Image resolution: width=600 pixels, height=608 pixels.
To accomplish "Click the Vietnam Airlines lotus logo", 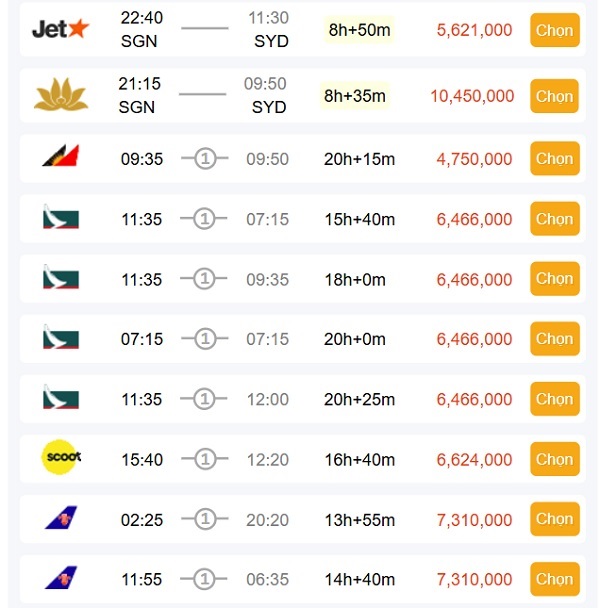I will (61, 96).
